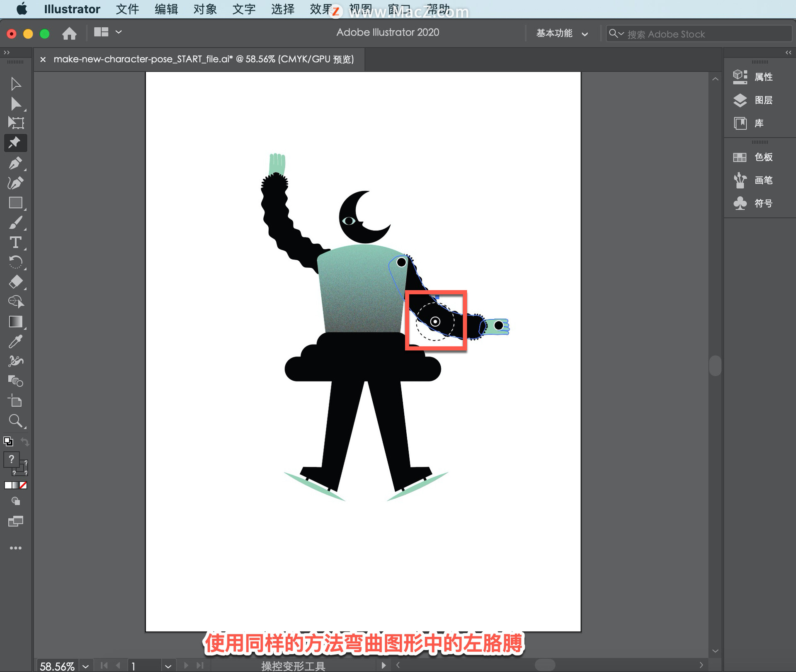
Task: Toggle drawing mode icon
Action: [x=16, y=502]
